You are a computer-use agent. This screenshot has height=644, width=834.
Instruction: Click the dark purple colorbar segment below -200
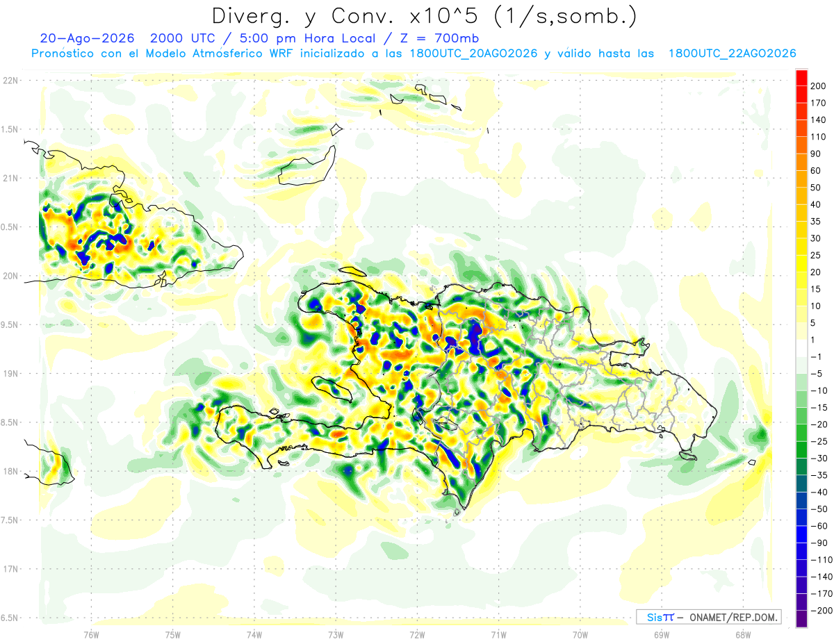[x=801, y=618]
